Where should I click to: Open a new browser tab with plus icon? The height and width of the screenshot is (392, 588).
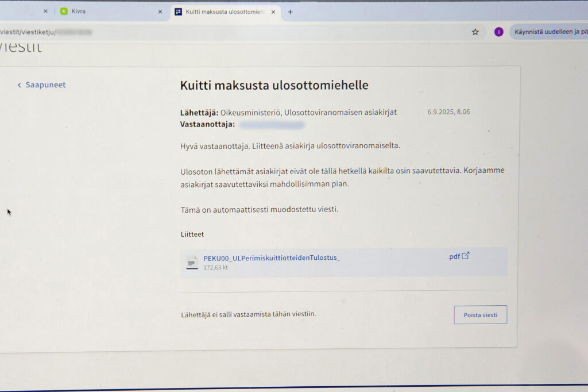[x=290, y=12]
